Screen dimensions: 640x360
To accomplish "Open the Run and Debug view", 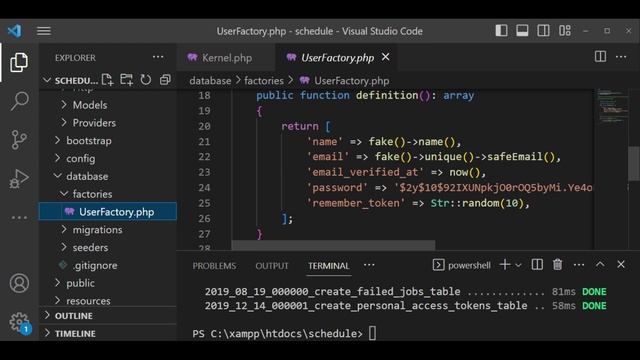I will point(19,178).
